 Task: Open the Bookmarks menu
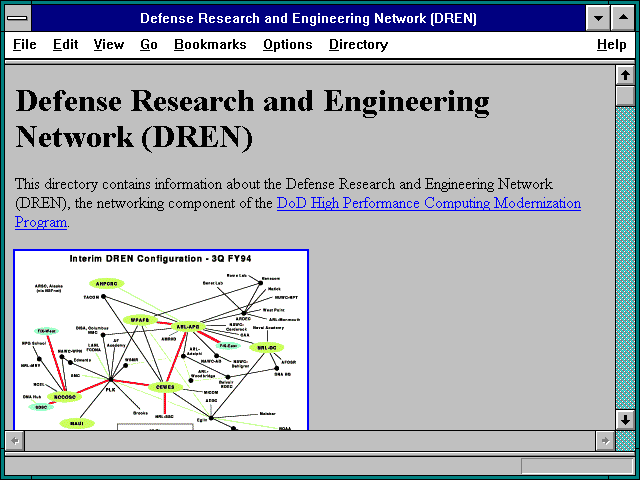coord(210,44)
